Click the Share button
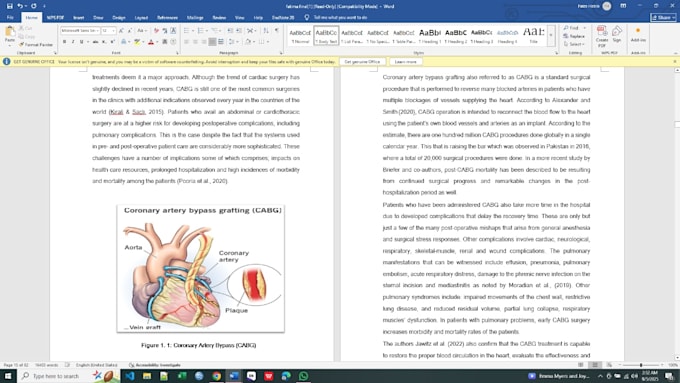The height and width of the screenshot is (383, 680). pos(664,17)
